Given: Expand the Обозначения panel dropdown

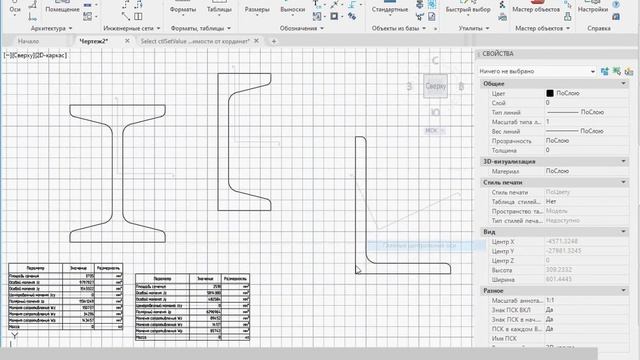Looking at the screenshot, I should 322,28.
